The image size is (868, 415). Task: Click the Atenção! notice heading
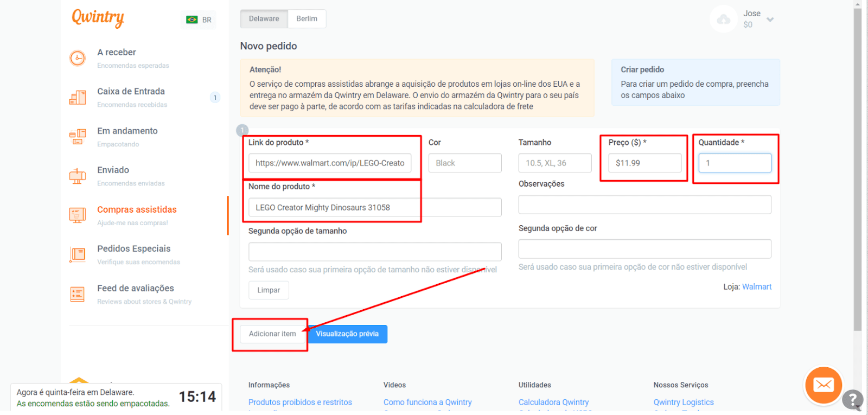(x=265, y=69)
